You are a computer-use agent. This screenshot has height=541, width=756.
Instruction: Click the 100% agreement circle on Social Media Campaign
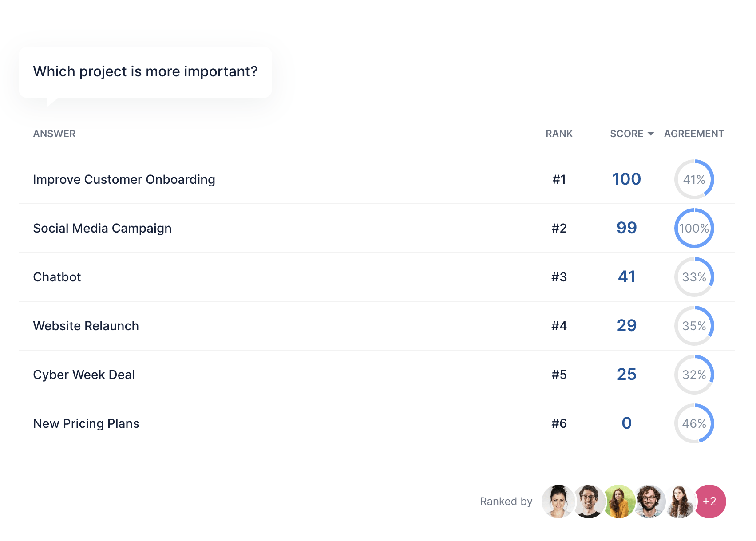[694, 228]
